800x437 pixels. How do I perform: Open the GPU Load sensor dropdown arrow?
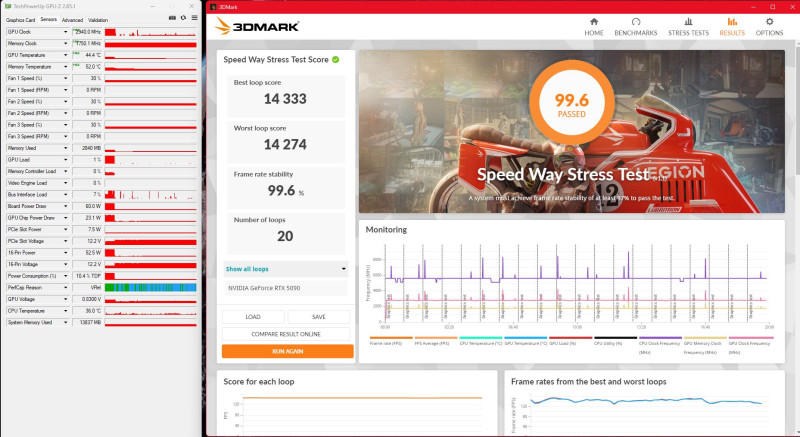[x=65, y=160]
